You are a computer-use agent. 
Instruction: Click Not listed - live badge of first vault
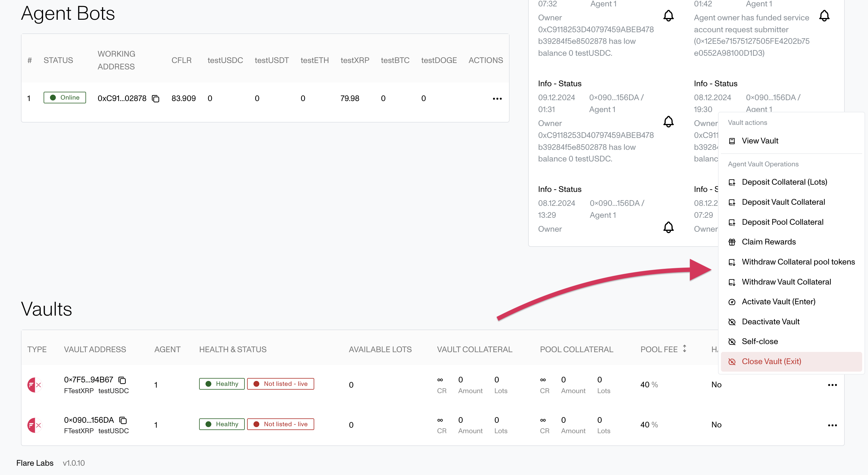click(x=280, y=384)
